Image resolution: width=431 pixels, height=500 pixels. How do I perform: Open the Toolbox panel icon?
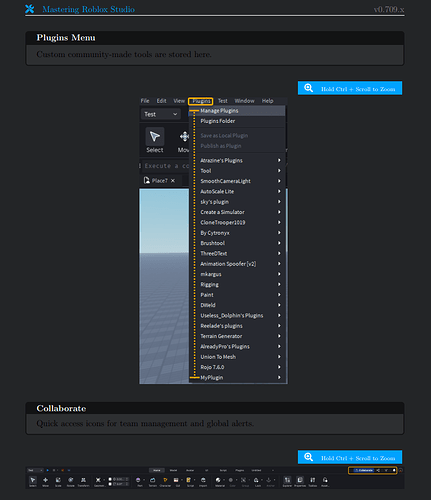click(312, 480)
